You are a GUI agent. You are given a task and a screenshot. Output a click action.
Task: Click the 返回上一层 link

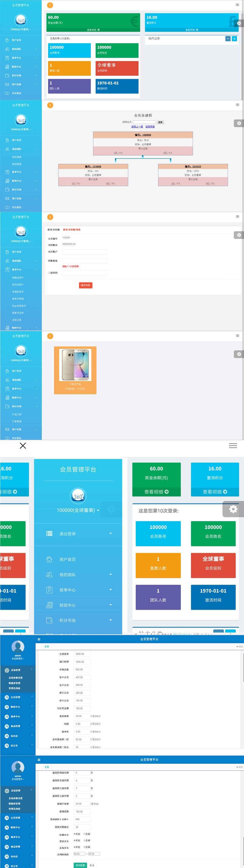pos(137,127)
